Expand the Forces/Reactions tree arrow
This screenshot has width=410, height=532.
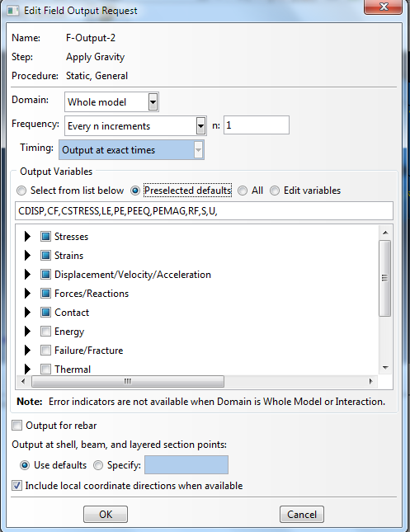(27, 294)
